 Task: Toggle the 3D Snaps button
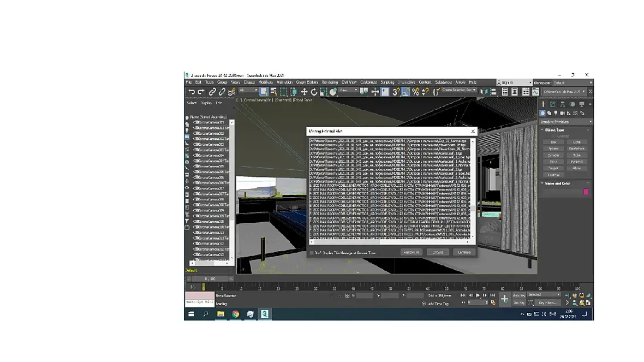(396, 92)
